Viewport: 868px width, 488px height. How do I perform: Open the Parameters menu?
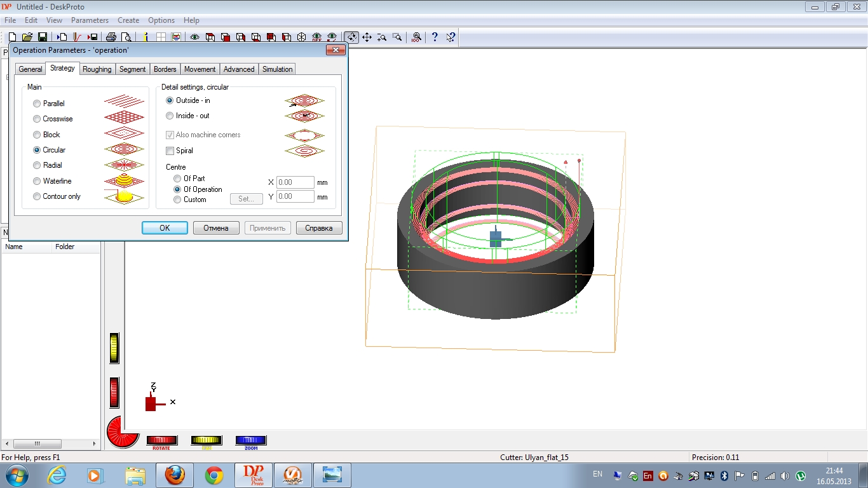90,20
